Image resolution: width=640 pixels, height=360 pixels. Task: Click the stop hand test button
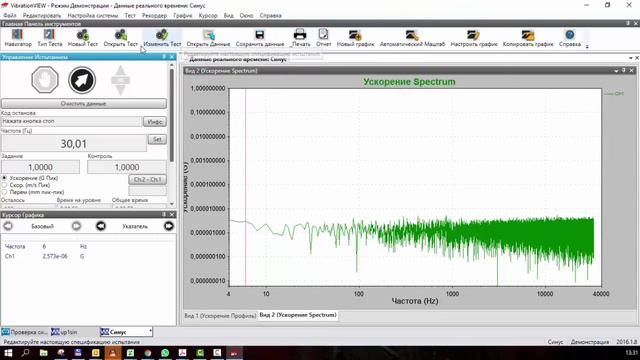pyautogui.click(x=45, y=80)
